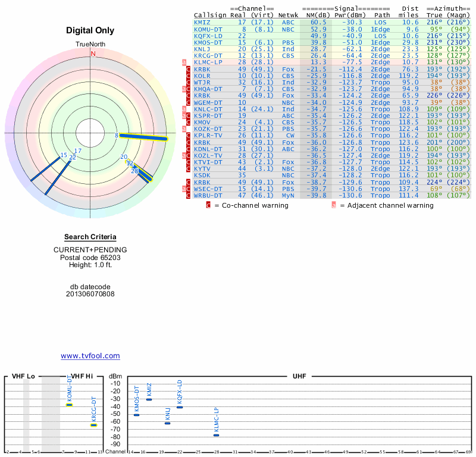Click the 60.5 NM(dB) value for KMIZ
The image size is (476, 457).
point(318,22)
